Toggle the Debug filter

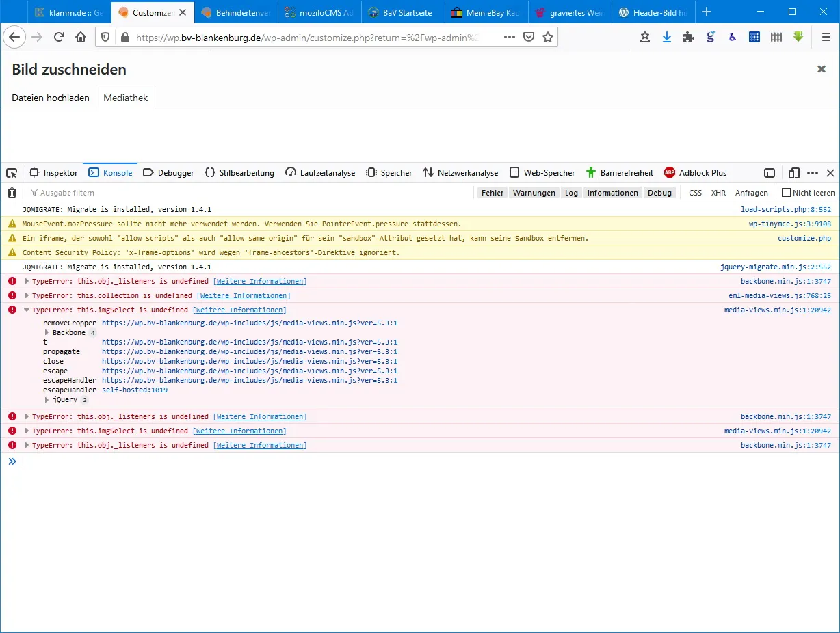(660, 193)
